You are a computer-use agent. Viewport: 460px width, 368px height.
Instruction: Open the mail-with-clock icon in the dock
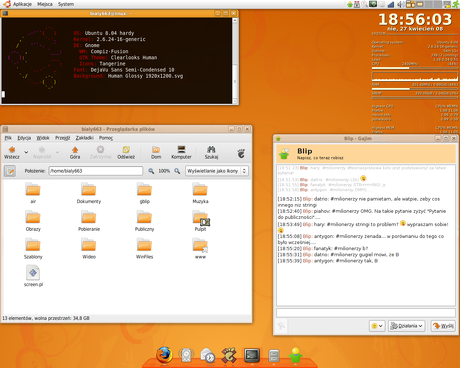tap(208, 355)
